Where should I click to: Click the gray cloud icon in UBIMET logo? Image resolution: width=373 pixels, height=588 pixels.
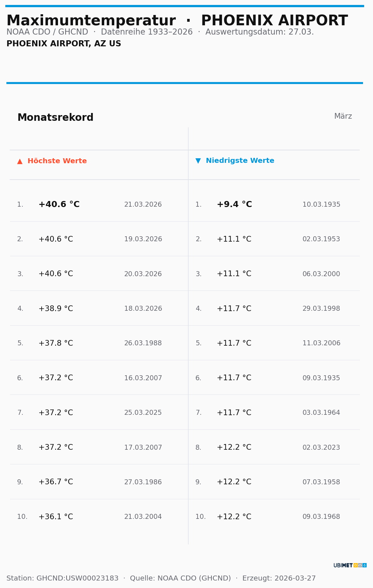pos(360,565)
